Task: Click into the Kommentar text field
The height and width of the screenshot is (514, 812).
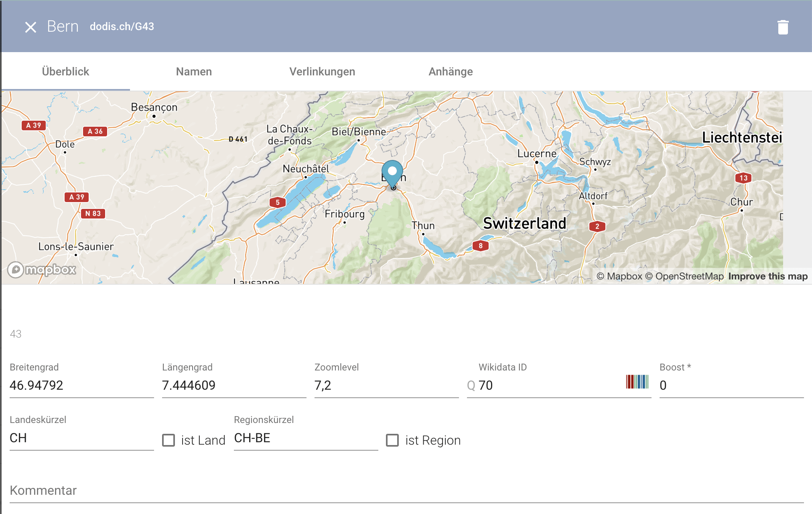Action: pos(406,491)
